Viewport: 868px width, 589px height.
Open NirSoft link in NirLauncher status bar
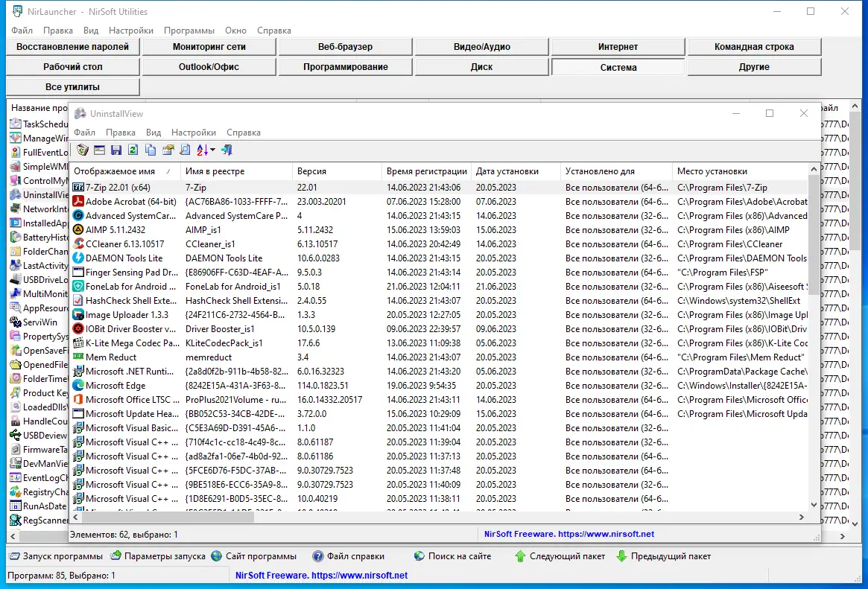coord(322,575)
